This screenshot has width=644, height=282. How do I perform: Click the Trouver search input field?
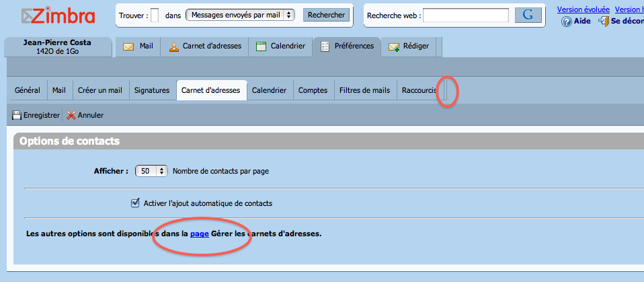[155, 15]
